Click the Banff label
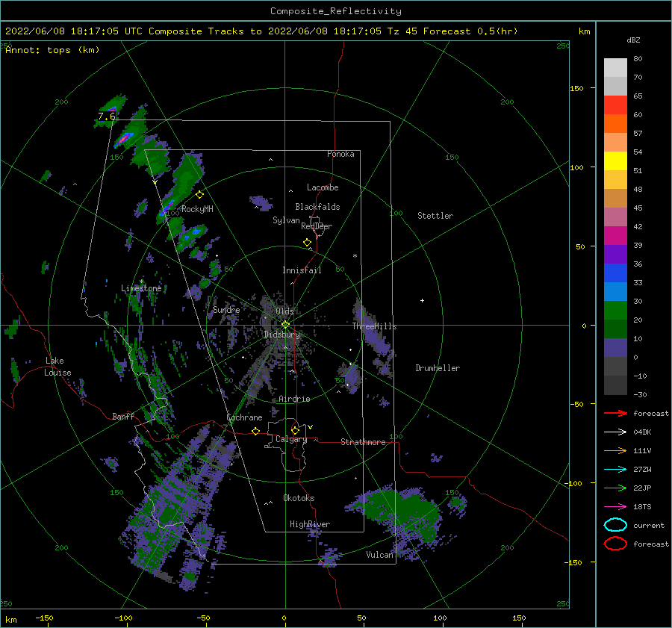672x628 pixels. coord(123,416)
